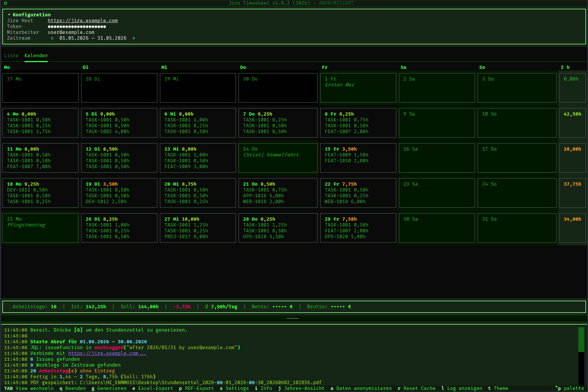588x392 pixels.
Task: Select holiday cell 25 Mo Pfingstmontag
Action: coord(41,228)
